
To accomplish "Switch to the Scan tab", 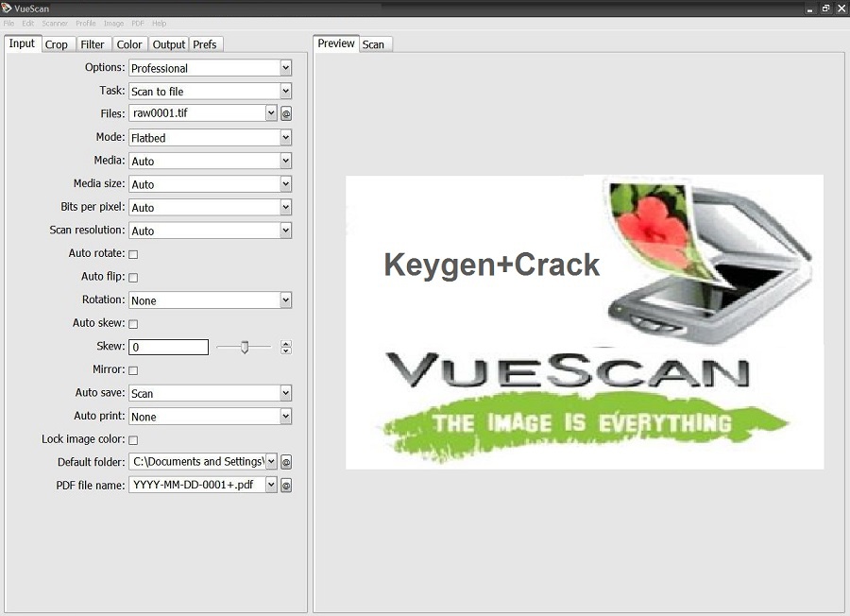I will pyautogui.click(x=373, y=44).
